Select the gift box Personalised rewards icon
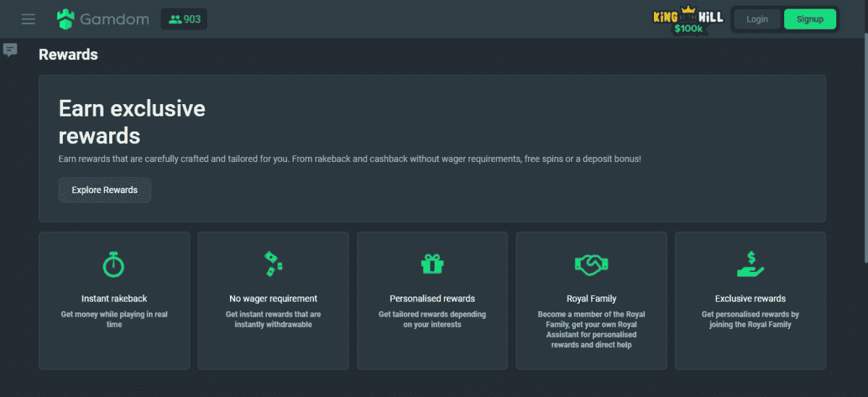 [432, 264]
